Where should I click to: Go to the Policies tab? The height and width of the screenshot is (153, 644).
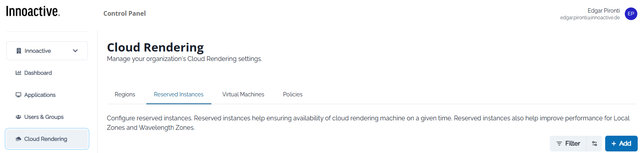click(x=293, y=94)
